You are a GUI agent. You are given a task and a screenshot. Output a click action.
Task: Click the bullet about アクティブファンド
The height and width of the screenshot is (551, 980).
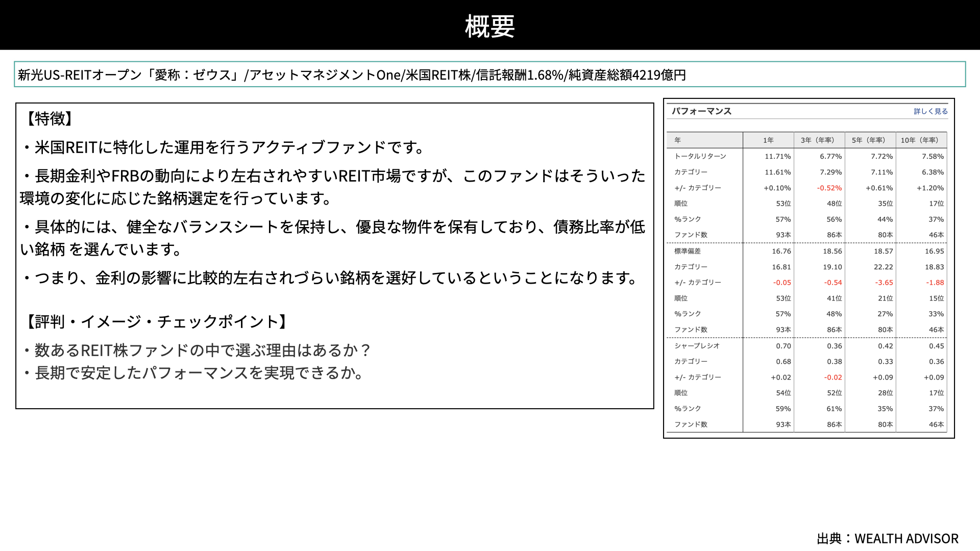(224, 147)
